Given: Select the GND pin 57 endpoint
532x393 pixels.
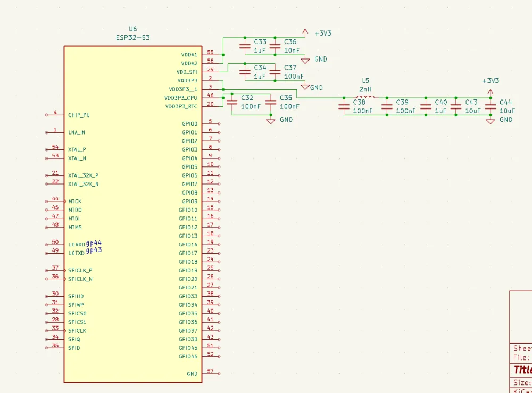Looking at the screenshot, I should 219,374.
